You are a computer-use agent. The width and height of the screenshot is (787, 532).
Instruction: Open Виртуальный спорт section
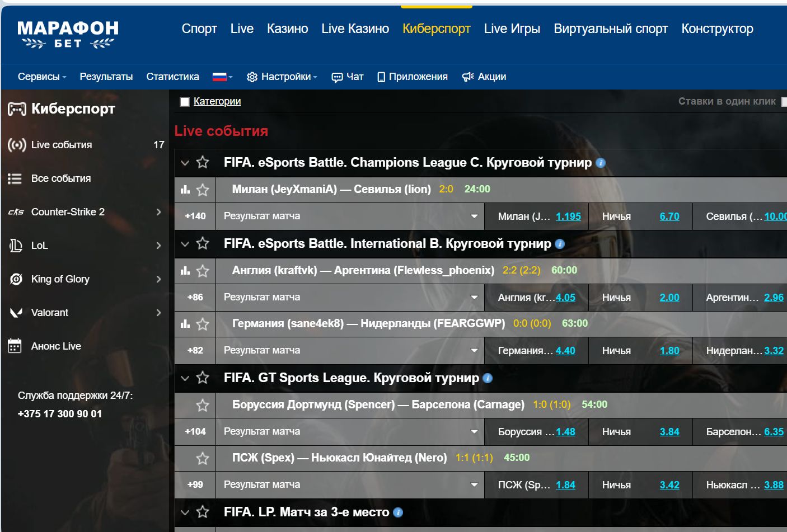pos(611,29)
